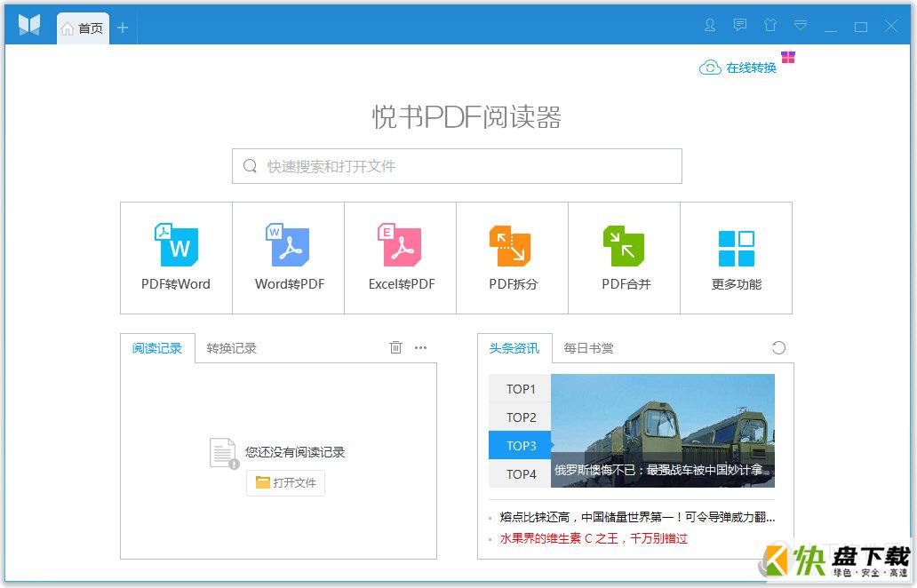Open news headline 熔点比铼还高
This screenshot has height=588, width=917.
[637, 517]
